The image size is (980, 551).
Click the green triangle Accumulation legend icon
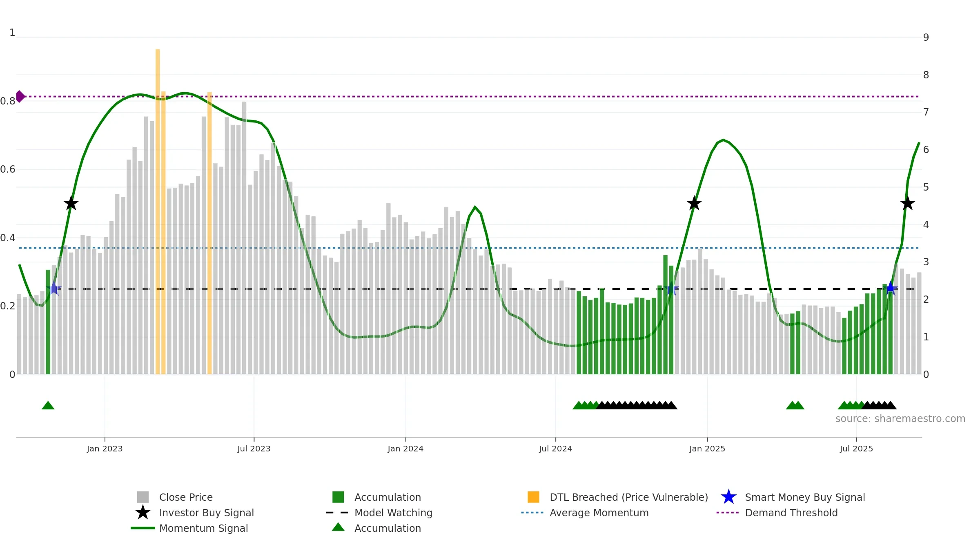tap(338, 527)
